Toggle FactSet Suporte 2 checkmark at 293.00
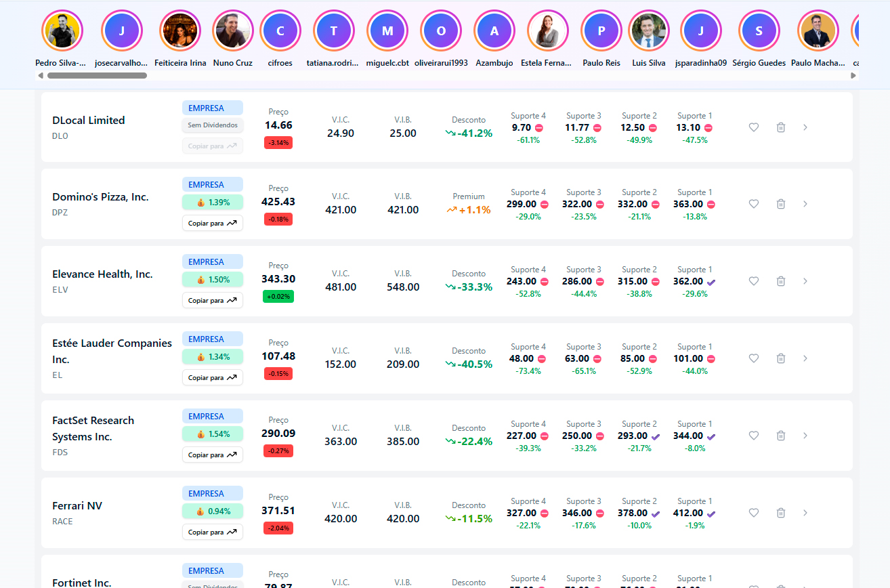This screenshot has width=890, height=588. 655,436
